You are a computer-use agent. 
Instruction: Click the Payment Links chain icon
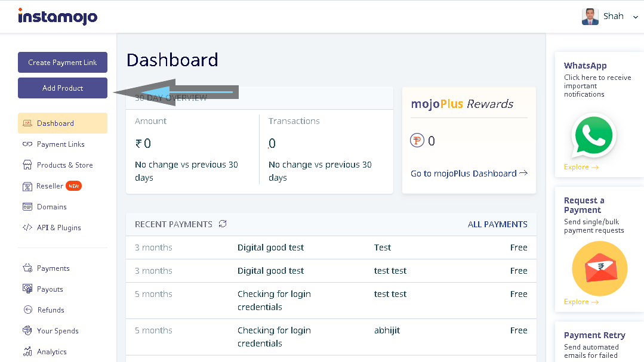click(27, 144)
